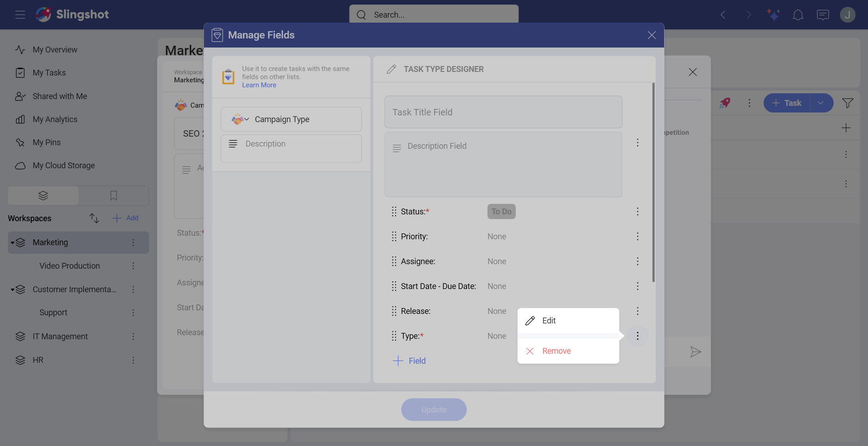This screenshot has width=868, height=446.
Task: Add a new Field
Action: pos(409,361)
